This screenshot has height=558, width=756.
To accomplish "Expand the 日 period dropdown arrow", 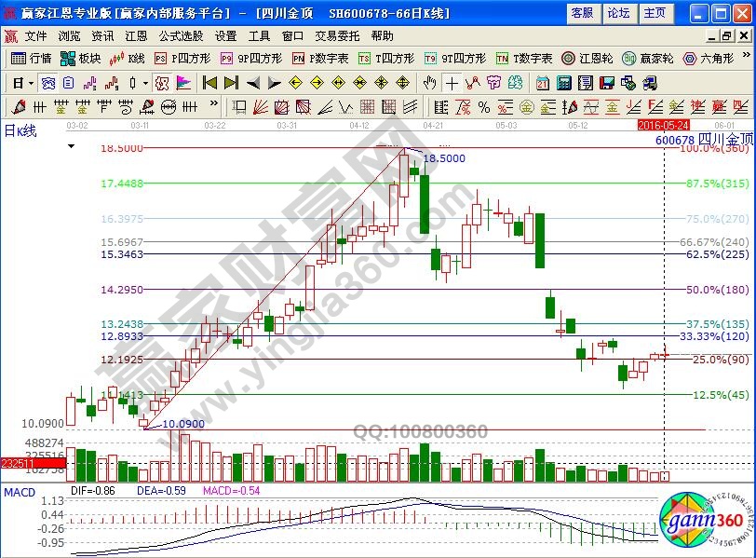I will click(31, 82).
